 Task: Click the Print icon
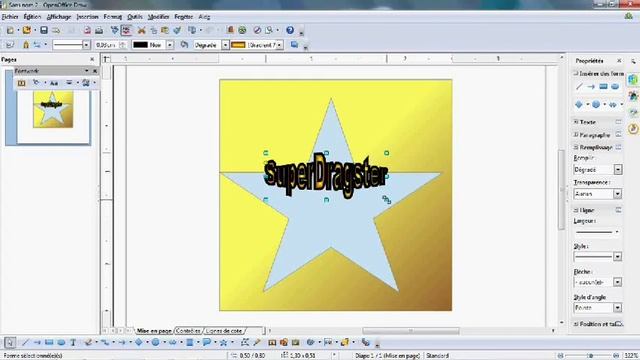[99, 30]
